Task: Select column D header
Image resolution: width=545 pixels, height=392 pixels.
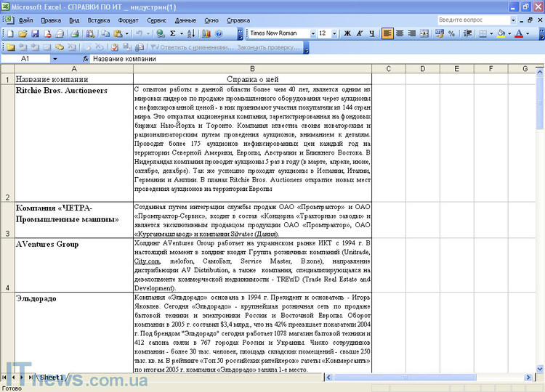Action: tap(423, 69)
